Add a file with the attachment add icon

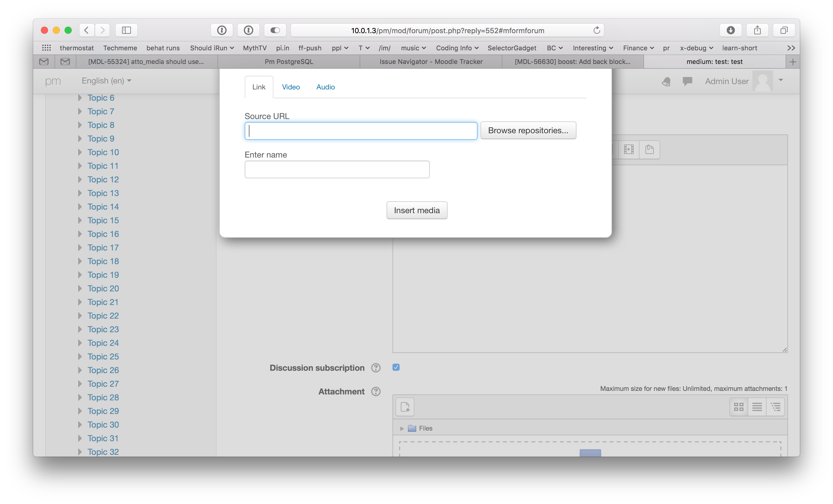(x=405, y=407)
